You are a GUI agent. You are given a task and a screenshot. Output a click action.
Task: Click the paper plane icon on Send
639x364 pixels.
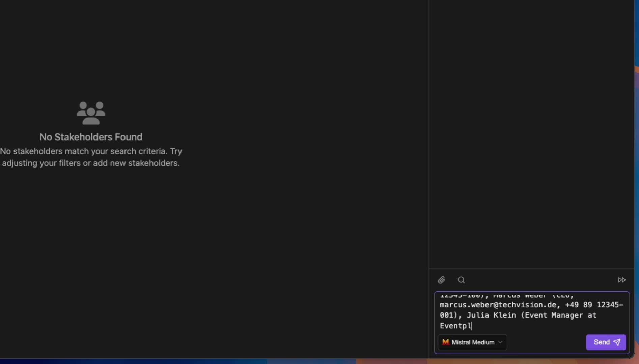click(x=617, y=342)
